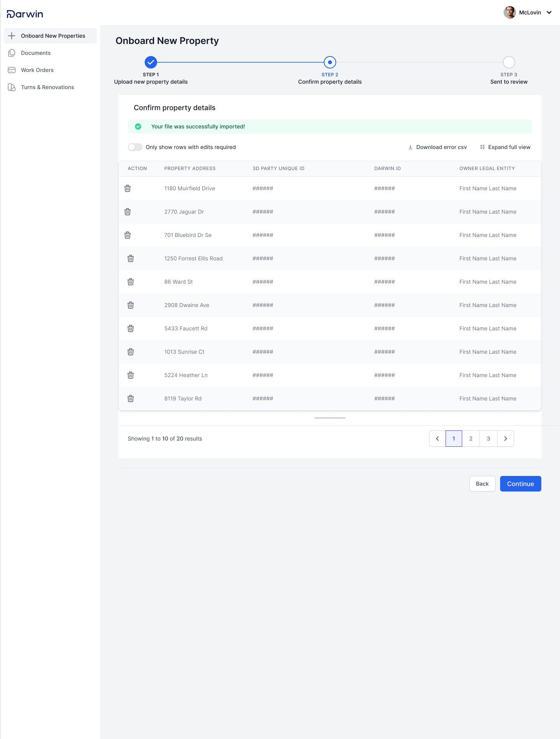Click the Continue button
This screenshot has height=739, width=560.
point(521,484)
